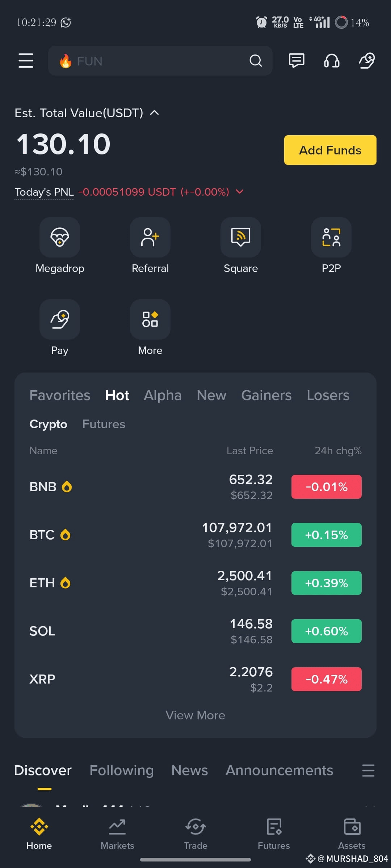
Task: Open the BTC price row
Action: click(195, 535)
